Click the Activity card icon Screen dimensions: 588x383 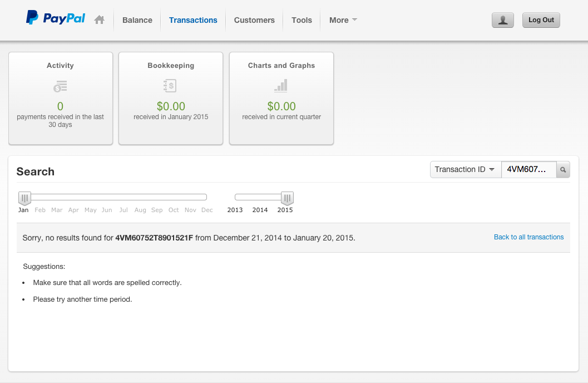(x=60, y=86)
